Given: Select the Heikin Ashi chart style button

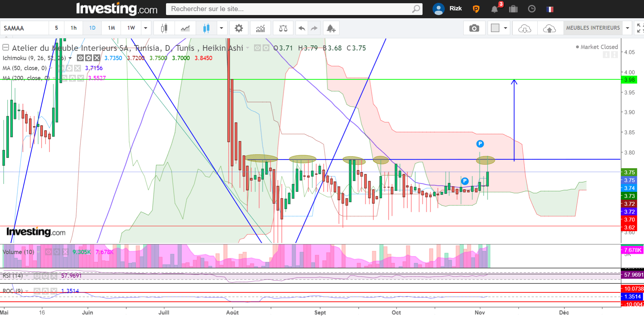Looking at the screenshot, I should point(206,28).
